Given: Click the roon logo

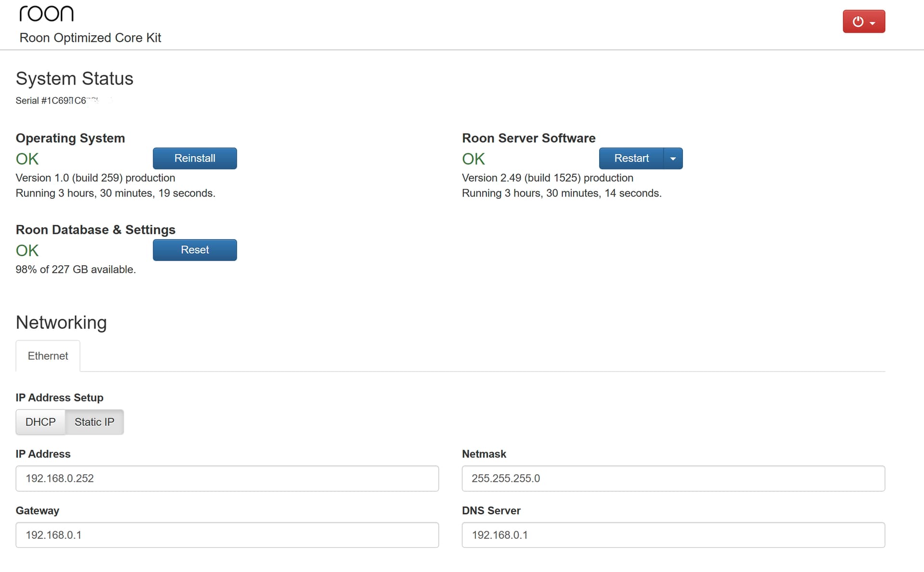Looking at the screenshot, I should pos(46,14).
